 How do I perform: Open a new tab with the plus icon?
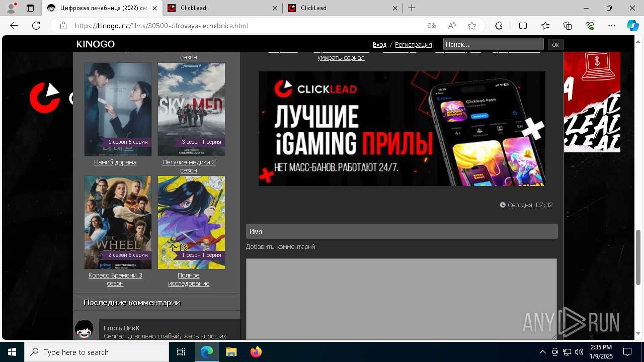[x=412, y=8]
